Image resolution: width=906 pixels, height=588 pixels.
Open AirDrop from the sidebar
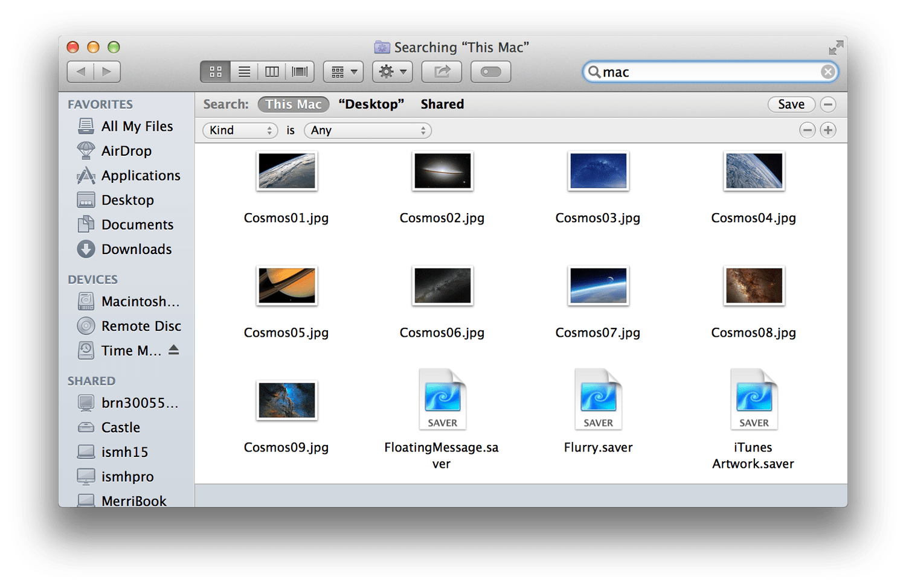[126, 151]
